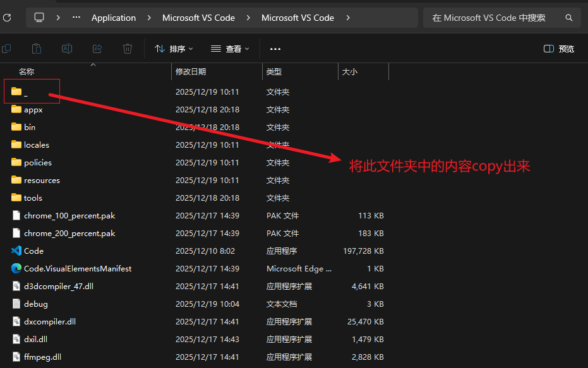588x368 pixels.
Task: Click the dxcompiler.dll file icon
Action: (x=16, y=321)
